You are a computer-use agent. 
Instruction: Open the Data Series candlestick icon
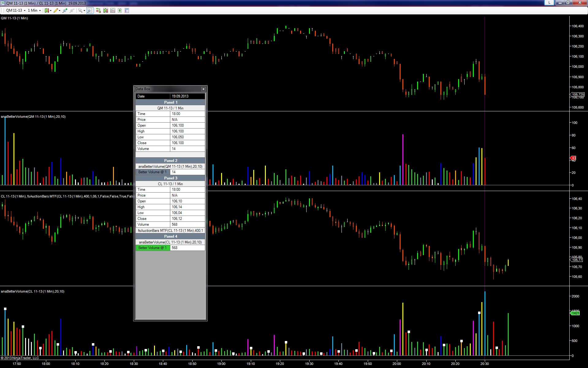click(106, 10)
